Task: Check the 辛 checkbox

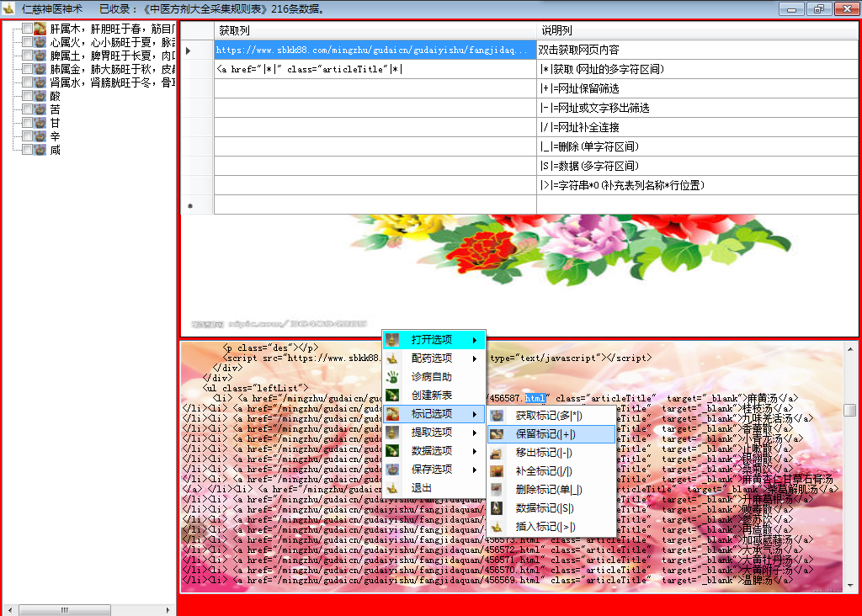Action: [x=27, y=135]
